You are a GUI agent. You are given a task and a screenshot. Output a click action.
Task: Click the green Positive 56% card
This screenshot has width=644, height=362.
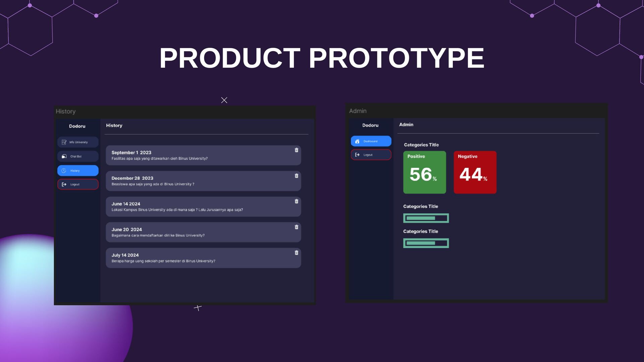pyautogui.click(x=425, y=172)
